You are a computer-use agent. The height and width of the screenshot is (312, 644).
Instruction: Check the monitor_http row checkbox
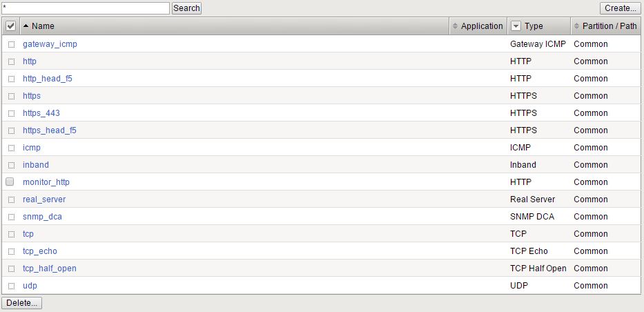coord(10,182)
